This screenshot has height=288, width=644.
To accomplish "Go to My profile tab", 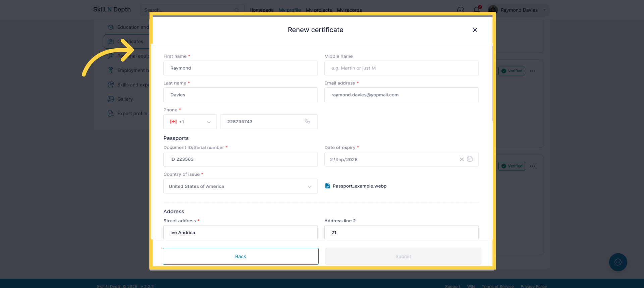I will (290, 10).
